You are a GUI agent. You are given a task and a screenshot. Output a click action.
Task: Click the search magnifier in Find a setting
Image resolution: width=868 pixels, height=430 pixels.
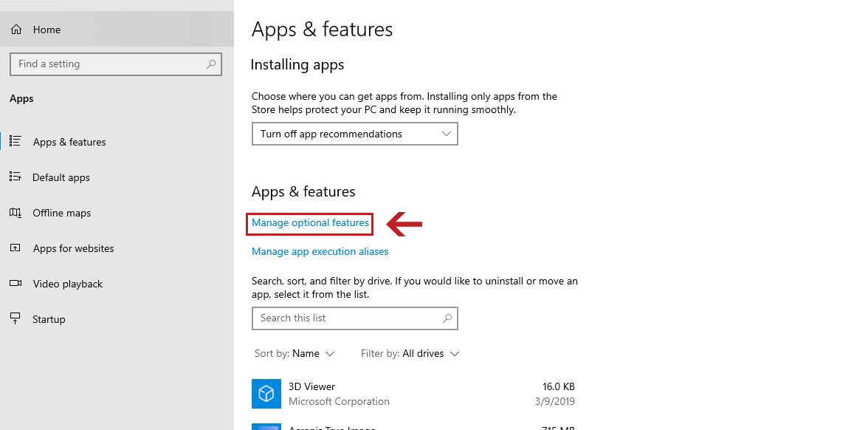(211, 64)
